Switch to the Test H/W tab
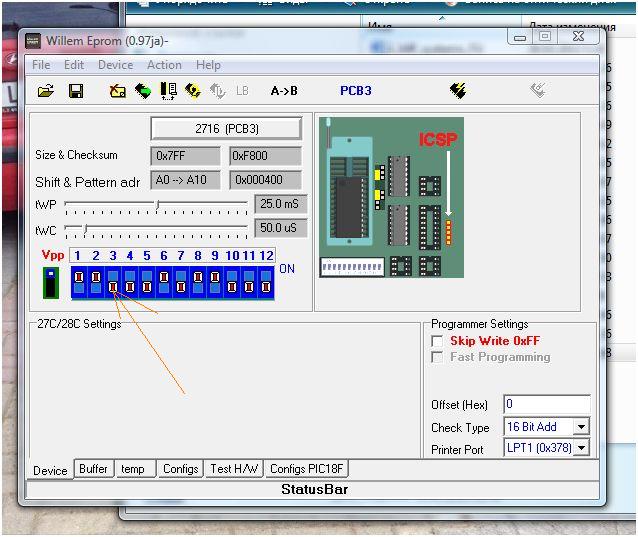The height and width of the screenshot is (537, 638). click(232, 469)
